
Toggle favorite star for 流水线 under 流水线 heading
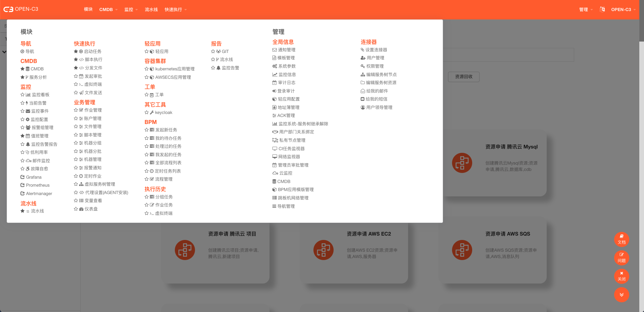point(22,211)
